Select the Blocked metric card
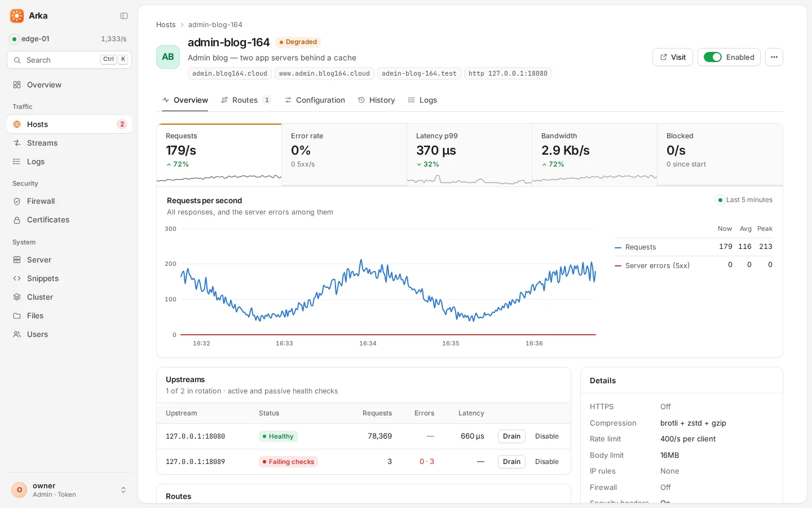 coord(720,155)
